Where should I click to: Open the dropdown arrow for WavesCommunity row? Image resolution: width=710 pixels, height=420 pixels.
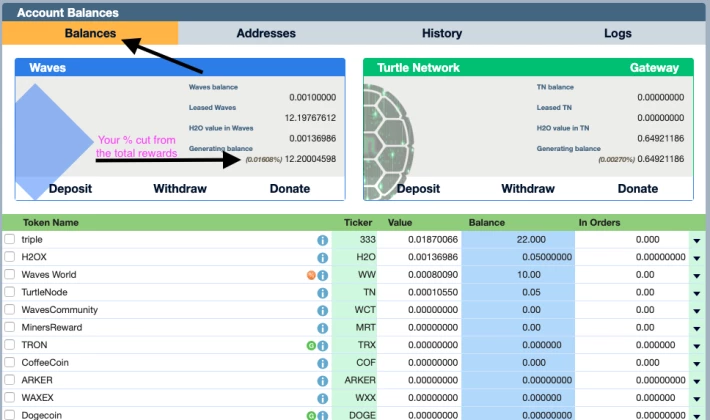click(x=696, y=311)
